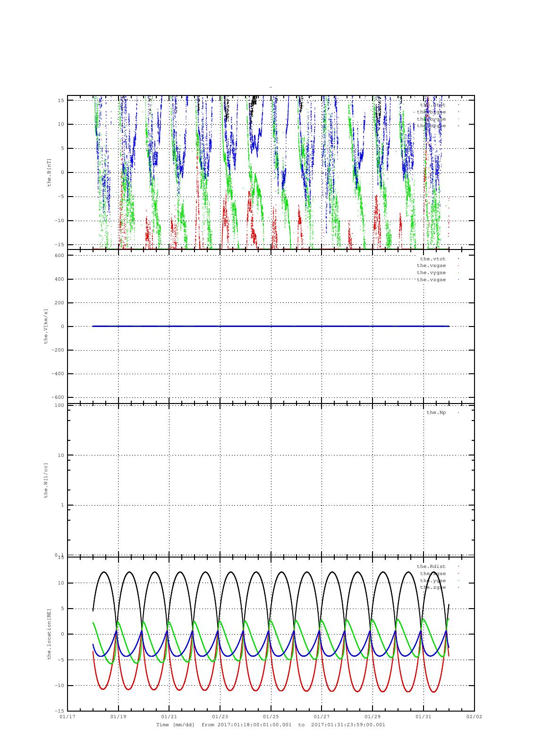Select the 01/31 date tick label
This screenshot has height=756, width=534.
click(x=424, y=717)
